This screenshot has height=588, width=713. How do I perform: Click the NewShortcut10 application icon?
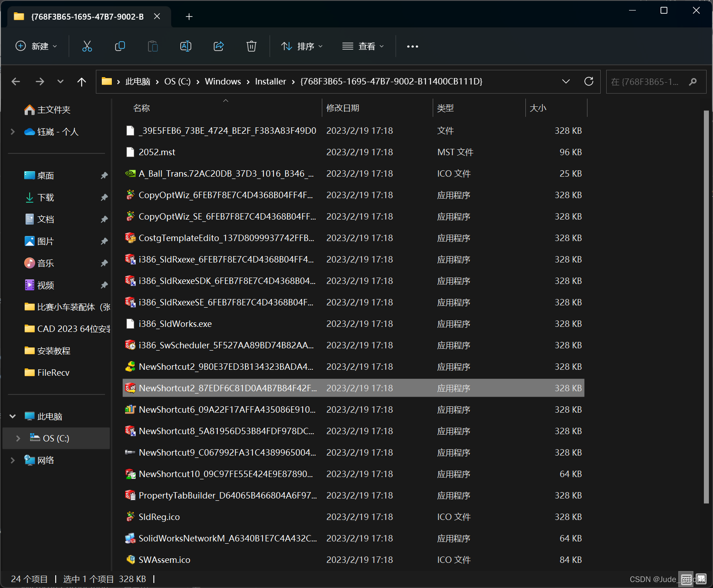click(x=130, y=474)
